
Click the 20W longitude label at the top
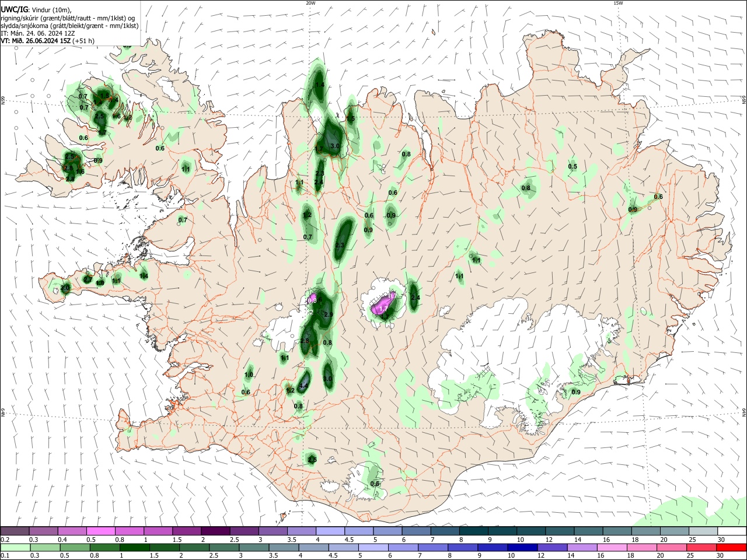310,3
